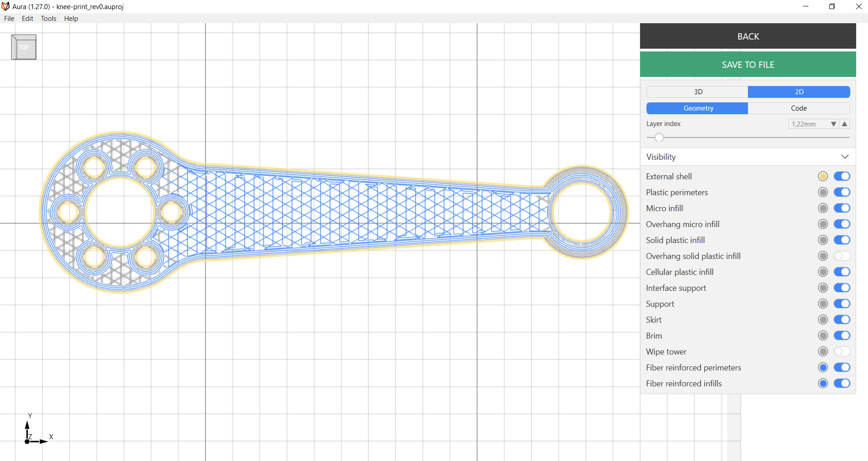Hide External shell visibility
This screenshot has height=461, width=868.
coord(842,176)
